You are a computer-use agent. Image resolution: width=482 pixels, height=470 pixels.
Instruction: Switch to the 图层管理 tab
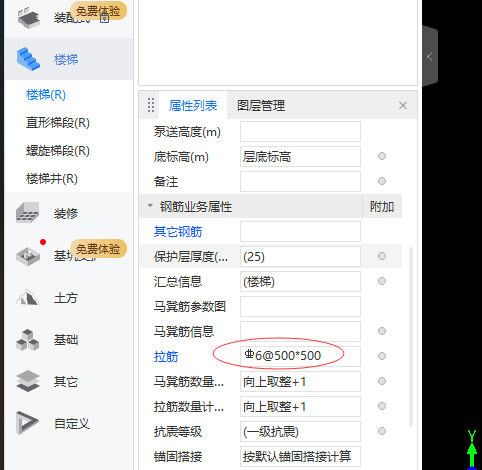coord(261,106)
